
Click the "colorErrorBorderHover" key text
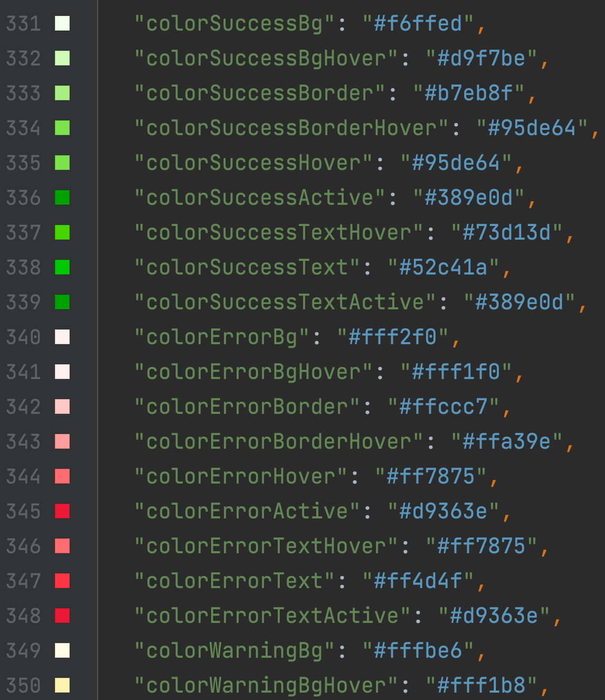279,441
